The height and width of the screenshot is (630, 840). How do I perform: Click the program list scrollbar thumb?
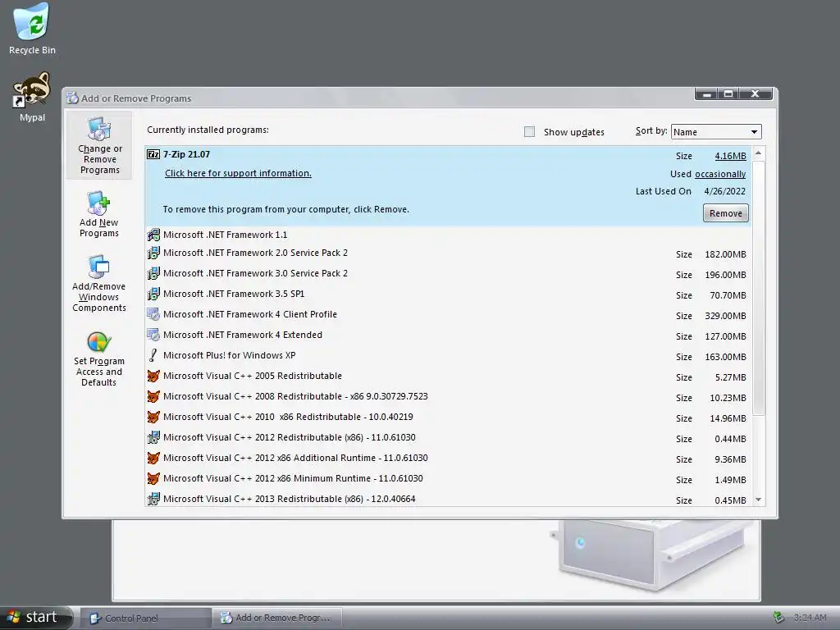pos(758,287)
